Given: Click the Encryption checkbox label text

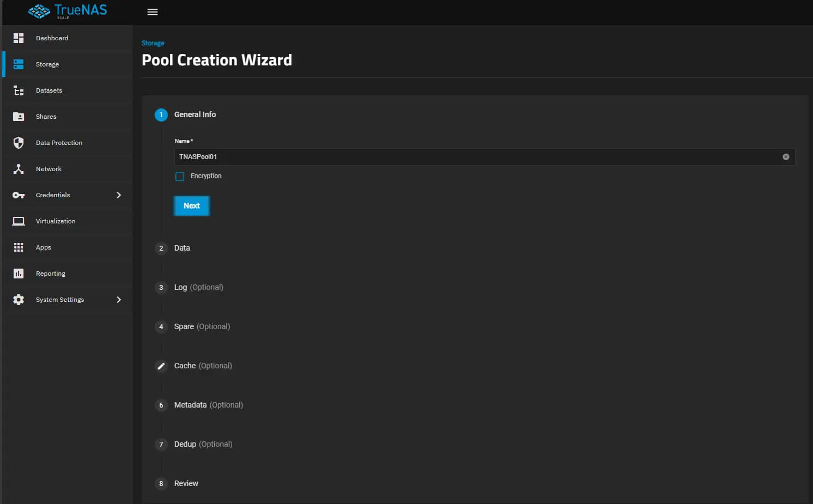Looking at the screenshot, I should tap(206, 176).
